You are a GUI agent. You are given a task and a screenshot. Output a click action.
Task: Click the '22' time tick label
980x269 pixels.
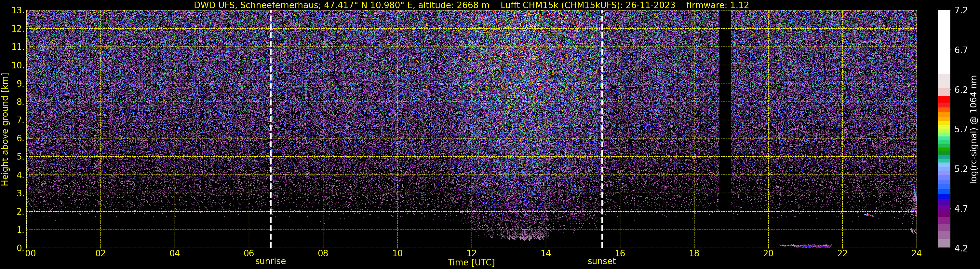click(x=842, y=253)
